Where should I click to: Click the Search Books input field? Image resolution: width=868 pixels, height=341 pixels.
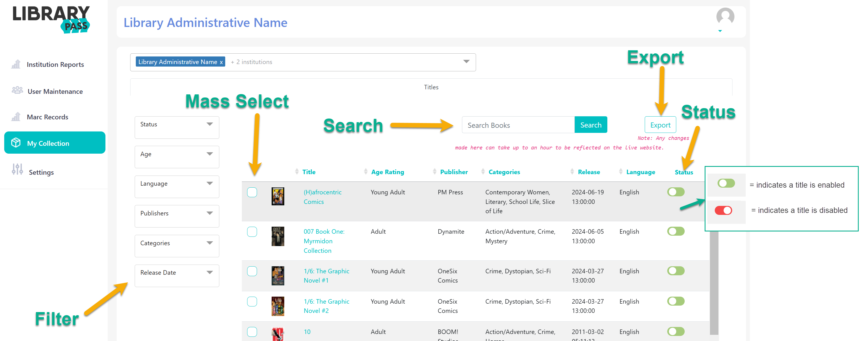coord(518,125)
